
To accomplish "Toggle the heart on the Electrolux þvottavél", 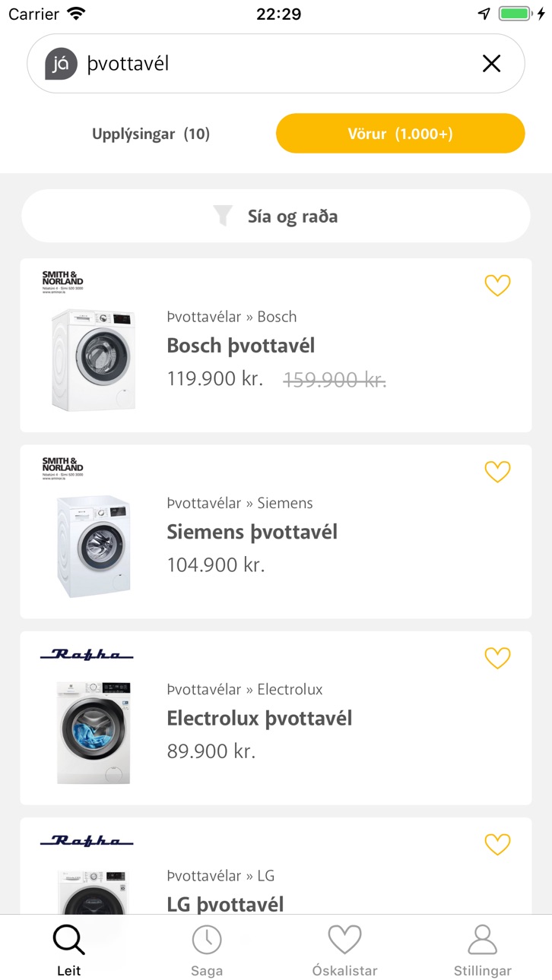I will click(x=497, y=658).
